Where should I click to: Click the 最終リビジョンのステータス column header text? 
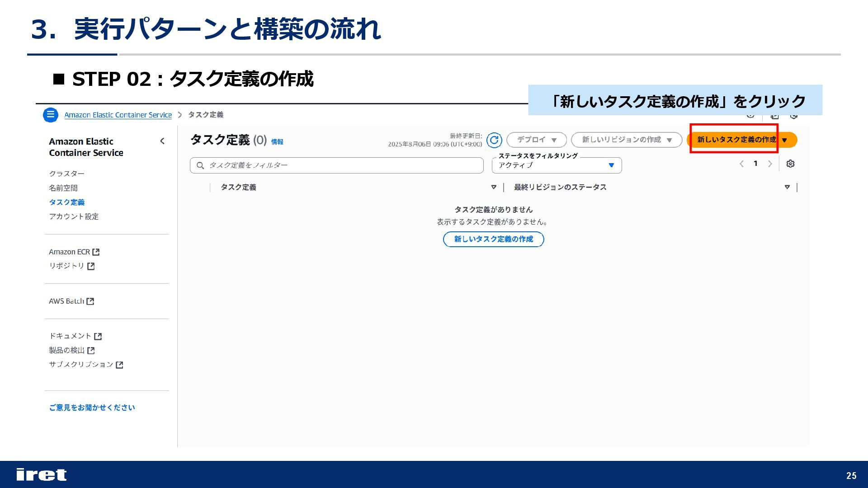click(x=560, y=187)
